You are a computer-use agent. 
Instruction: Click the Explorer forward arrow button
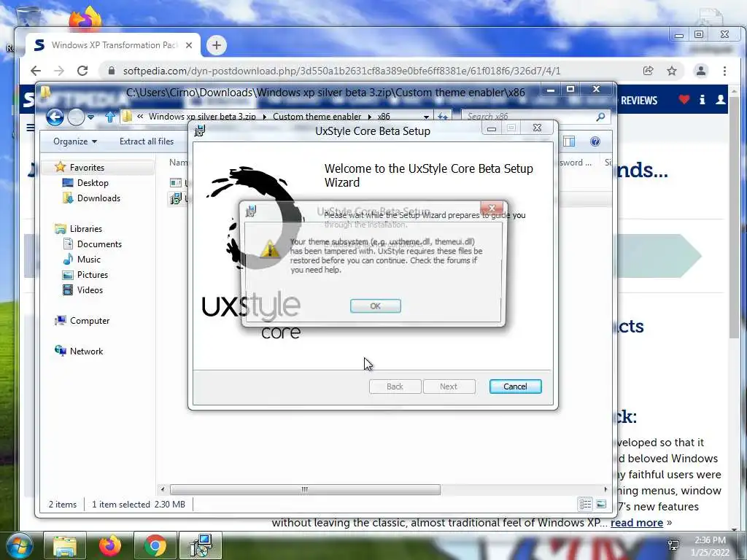click(76, 117)
